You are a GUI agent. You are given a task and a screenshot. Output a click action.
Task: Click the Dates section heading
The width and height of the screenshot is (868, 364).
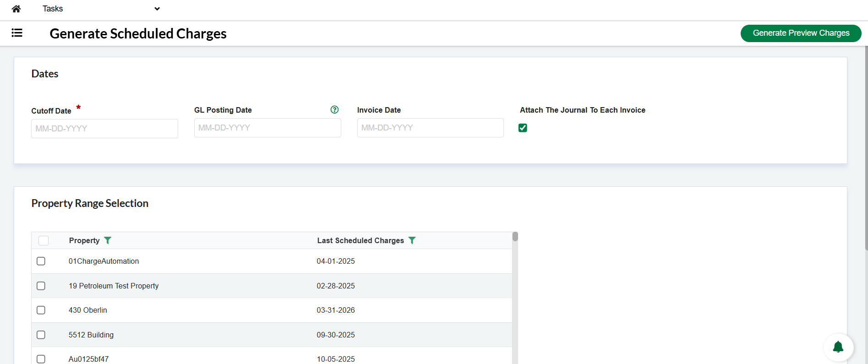click(x=45, y=74)
